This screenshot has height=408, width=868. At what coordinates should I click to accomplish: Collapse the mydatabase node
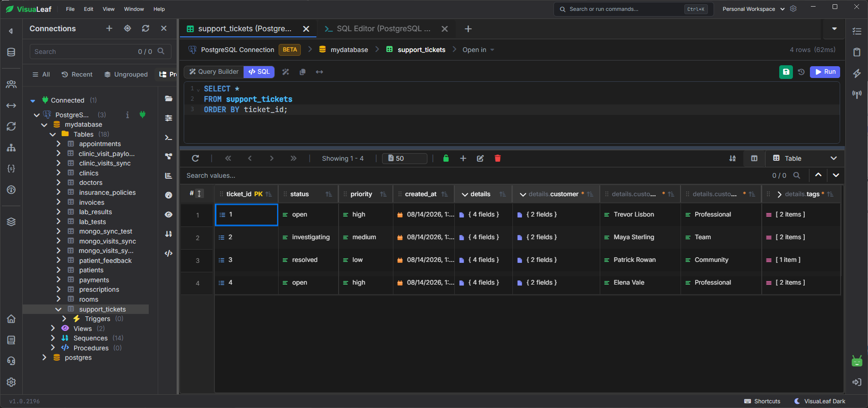(44, 125)
